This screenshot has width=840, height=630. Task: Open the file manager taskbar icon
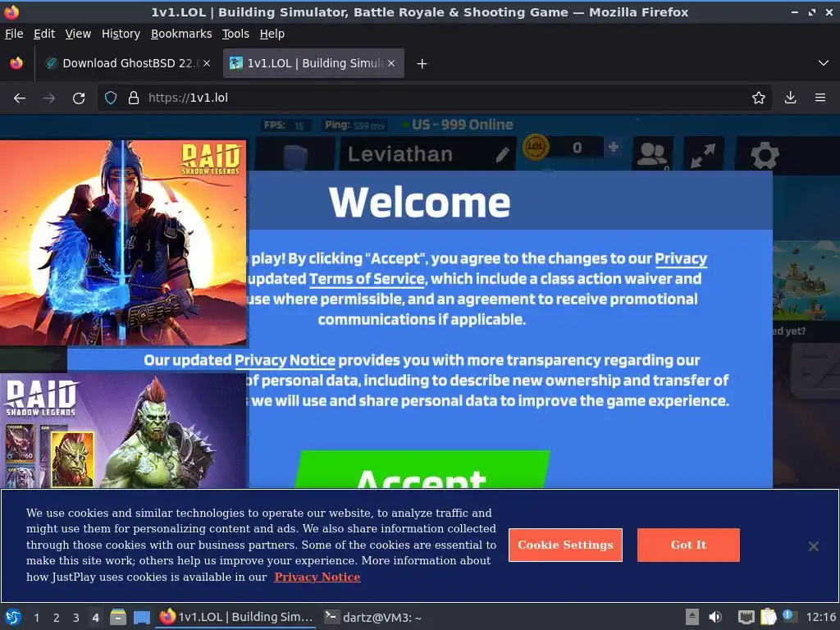(118, 617)
